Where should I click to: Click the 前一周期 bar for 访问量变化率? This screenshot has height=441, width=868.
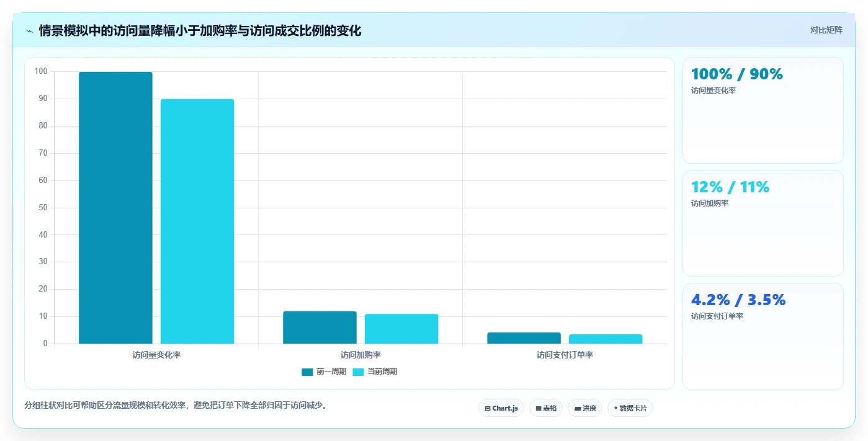click(115, 208)
